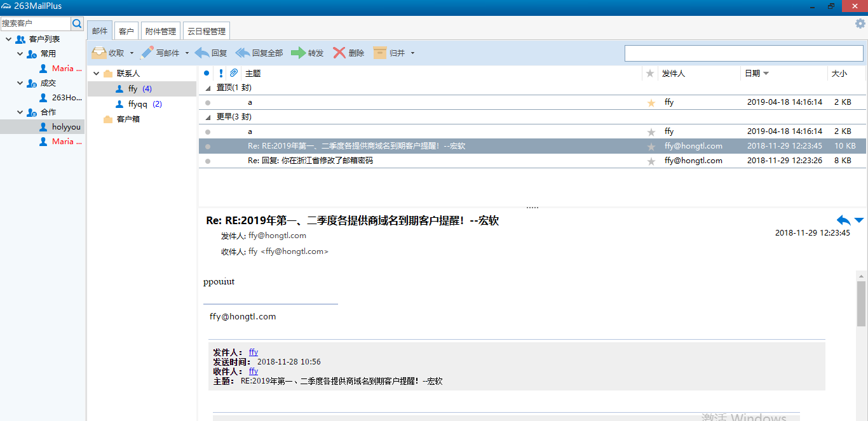Collapse the 更早(3 封) group
This screenshot has width=868, height=421.
pyautogui.click(x=208, y=117)
